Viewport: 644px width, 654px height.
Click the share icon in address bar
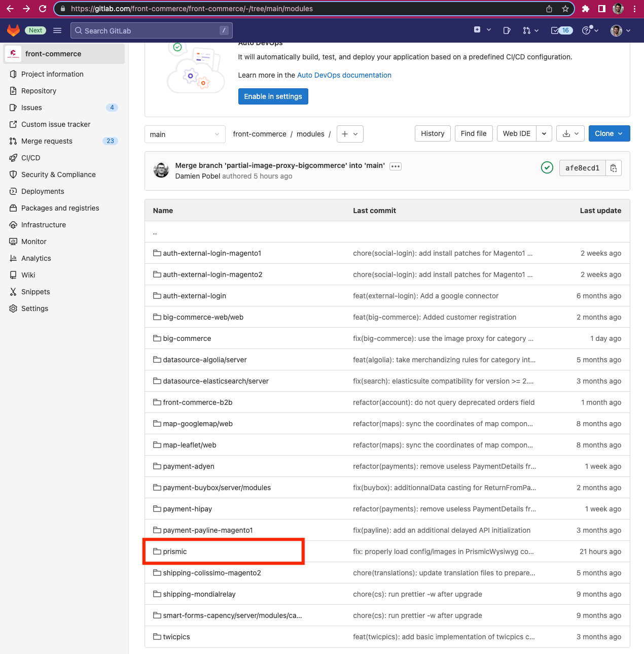coord(549,9)
